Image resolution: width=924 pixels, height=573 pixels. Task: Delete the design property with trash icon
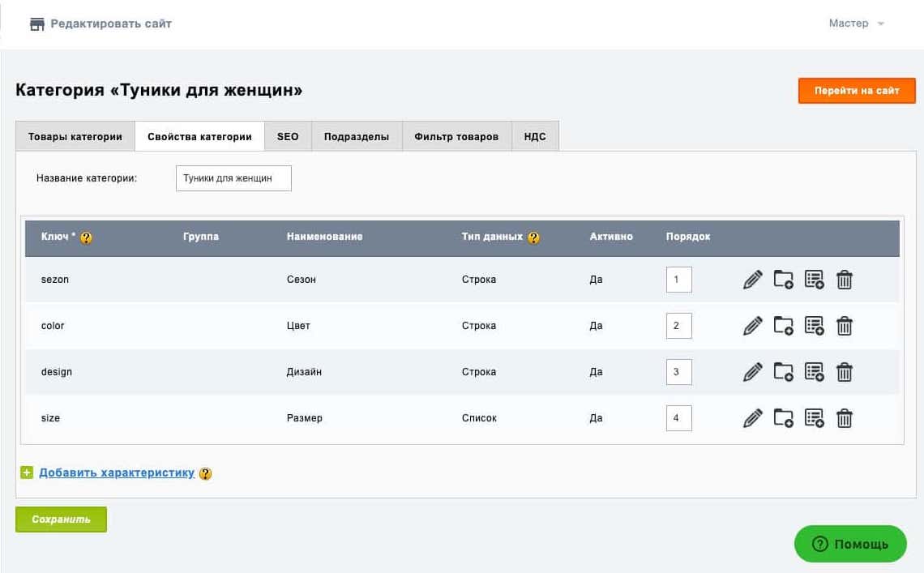[x=845, y=372]
